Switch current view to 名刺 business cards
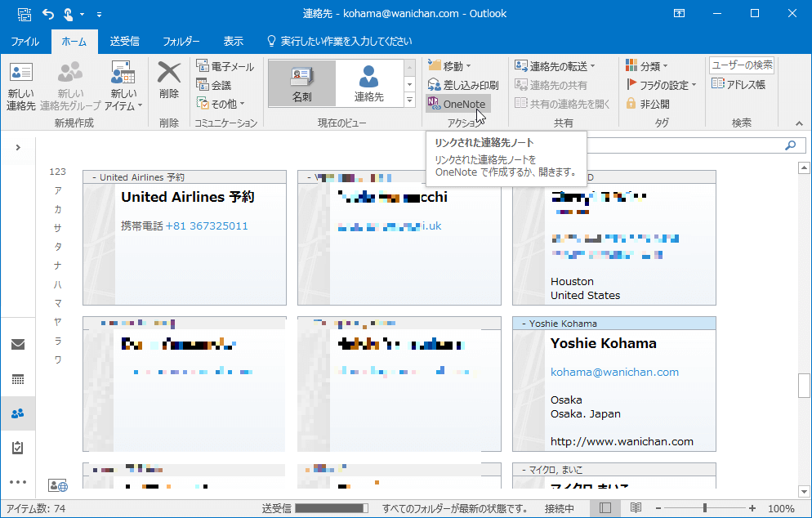Viewport: 812px width, 518px height. pyautogui.click(x=303, y=82)
